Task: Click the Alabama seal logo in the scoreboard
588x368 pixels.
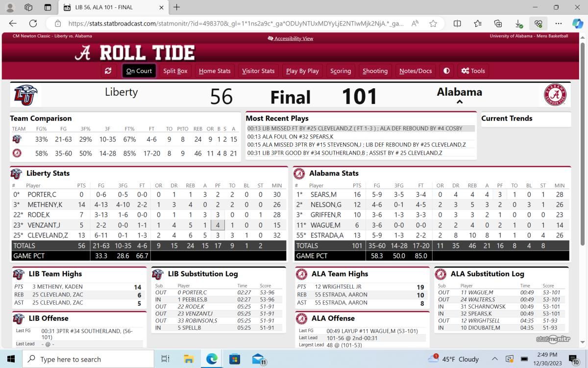Action: click(555, 95)
